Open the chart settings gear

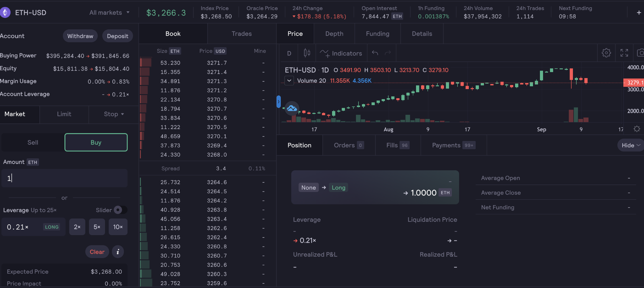[x=606, y=53]
